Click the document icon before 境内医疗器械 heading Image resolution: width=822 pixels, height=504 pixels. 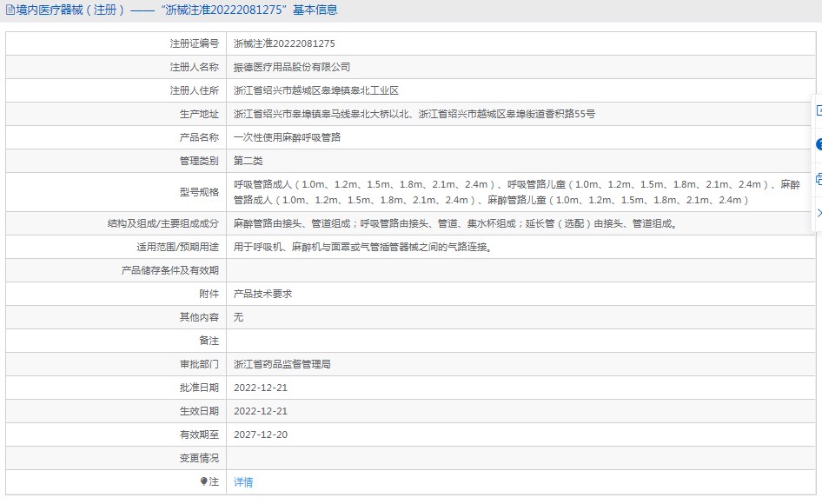pyautogui.click(x=10, y=10)
